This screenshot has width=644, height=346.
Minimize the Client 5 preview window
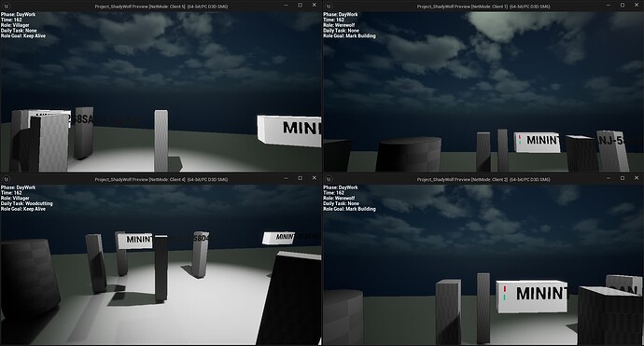[x=286, y=6]
